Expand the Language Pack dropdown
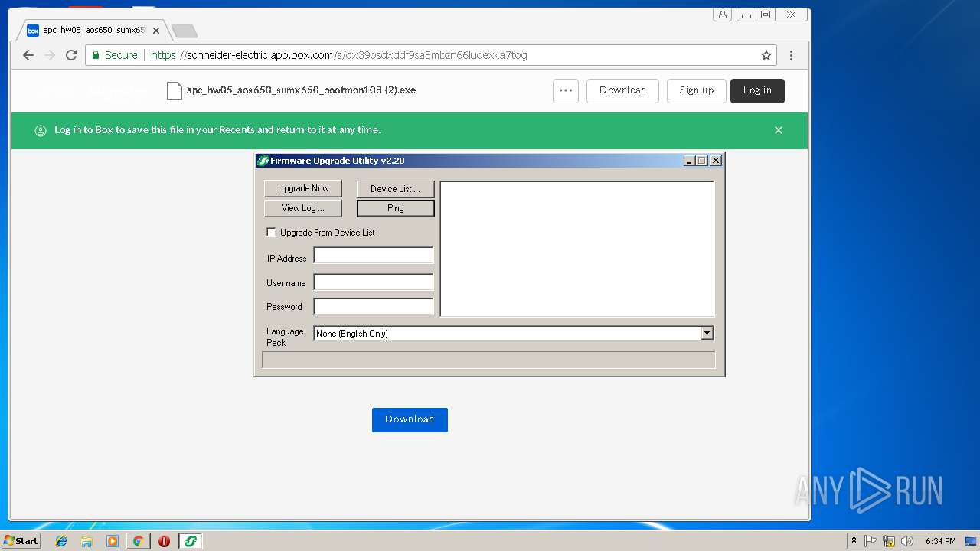The width and height of the screenshot is (980, 551). 707,333
